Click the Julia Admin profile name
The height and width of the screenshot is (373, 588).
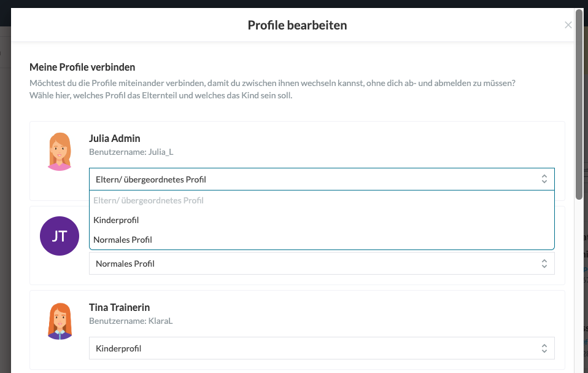115,138
